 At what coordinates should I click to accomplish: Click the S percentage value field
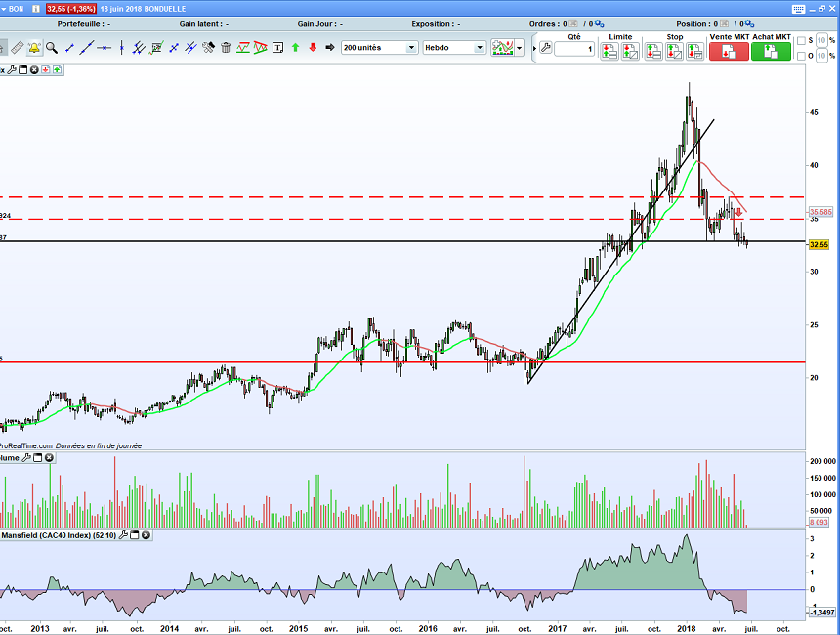tap(821, 41)
